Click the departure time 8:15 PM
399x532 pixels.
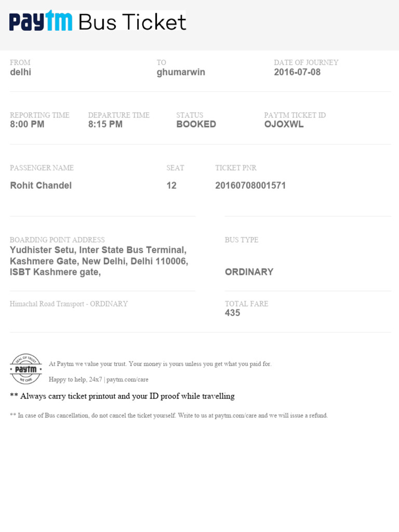105,124
